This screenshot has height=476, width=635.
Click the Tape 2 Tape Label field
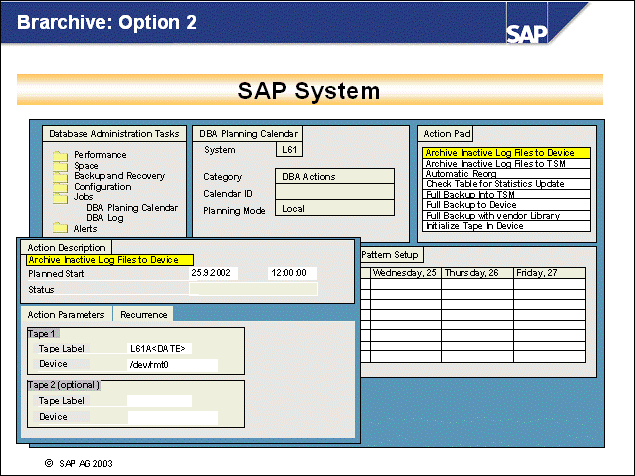[158, 401]
